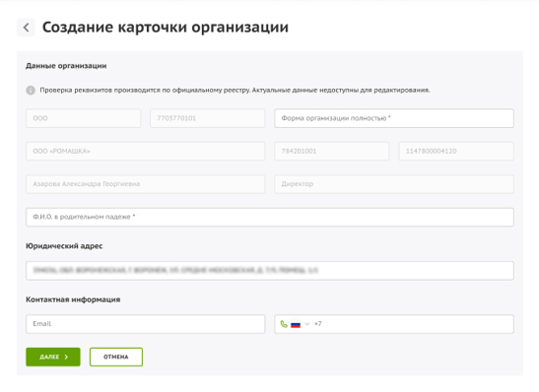This screenshot has height=392, width=539.
Task: Click the Контактная информация section title
Action: click(73, 299)
